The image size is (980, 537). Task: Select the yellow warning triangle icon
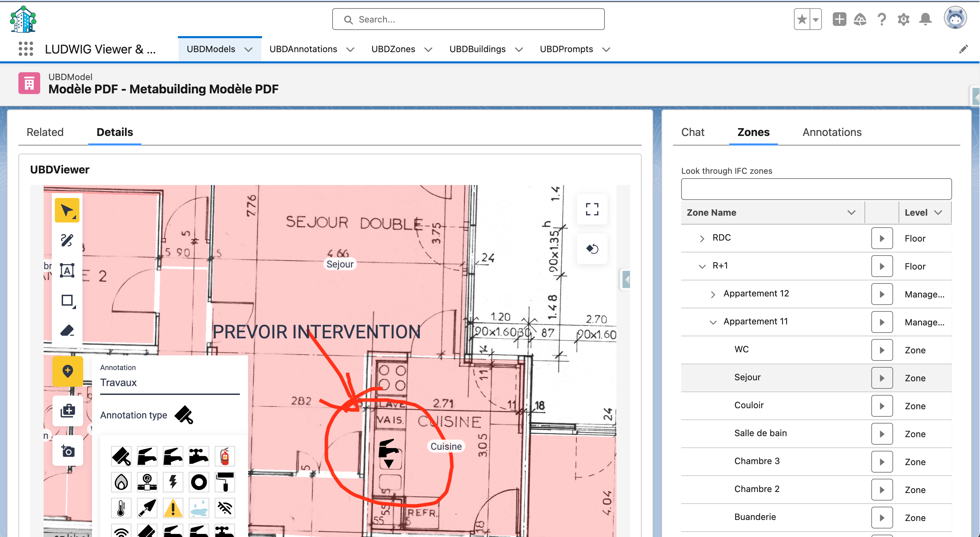(x=173, y=508)
